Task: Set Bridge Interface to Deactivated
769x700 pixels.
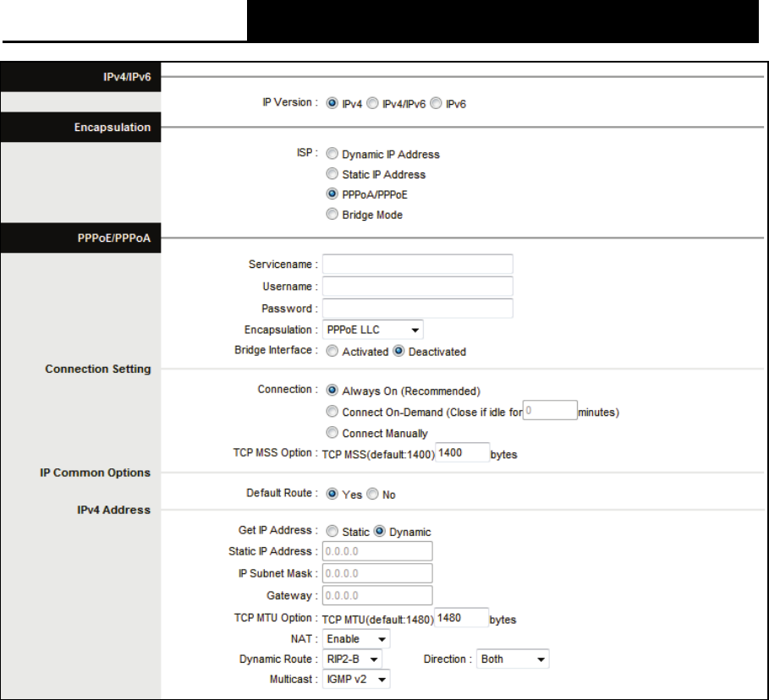Action: click(x=398, y=352)
